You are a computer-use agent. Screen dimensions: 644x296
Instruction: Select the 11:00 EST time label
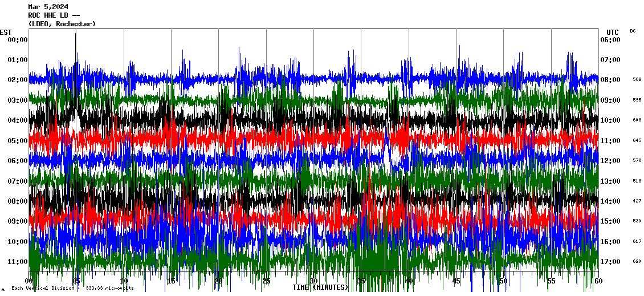click(18, 262)
